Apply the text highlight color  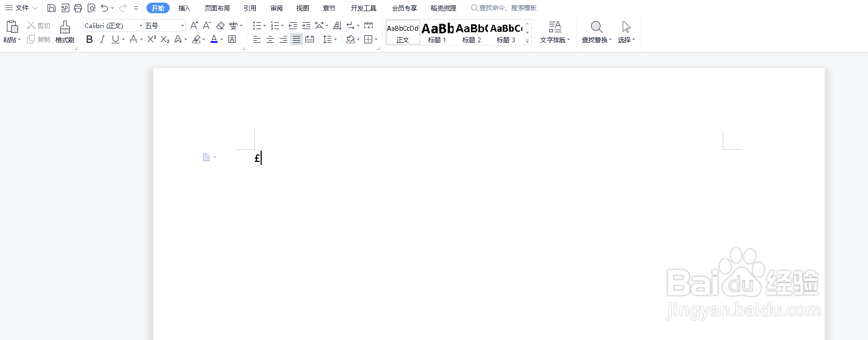[196, 39]
